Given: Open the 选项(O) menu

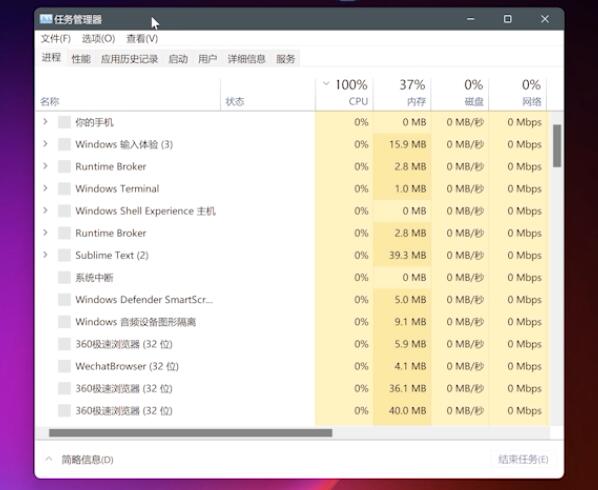Looking at the screenshot, I should (x=98, y=39).
